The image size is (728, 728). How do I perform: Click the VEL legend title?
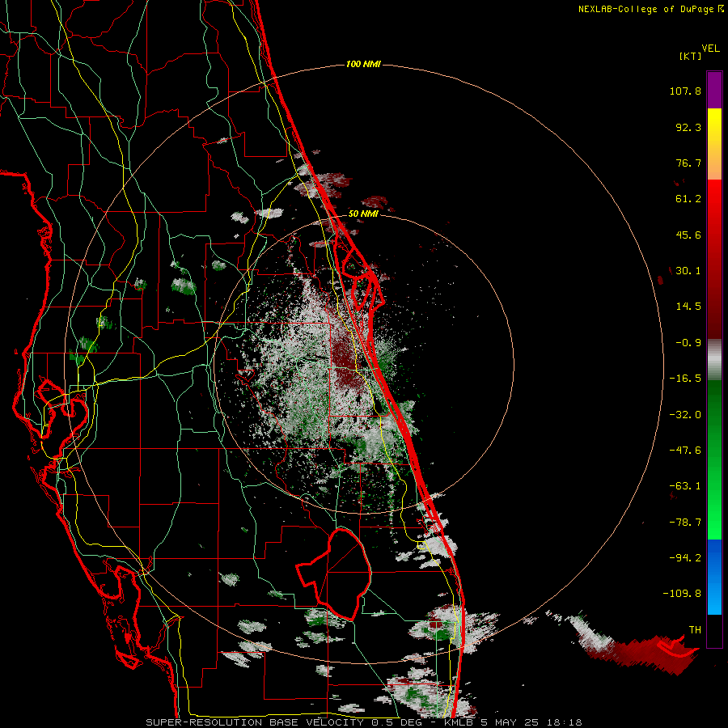point(710,49)
